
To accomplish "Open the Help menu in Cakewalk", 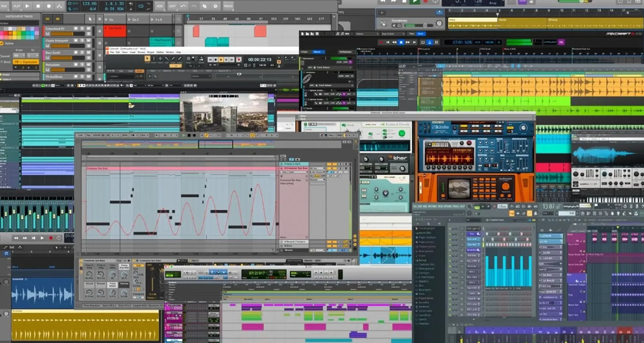I will click(x=178, y=52).
